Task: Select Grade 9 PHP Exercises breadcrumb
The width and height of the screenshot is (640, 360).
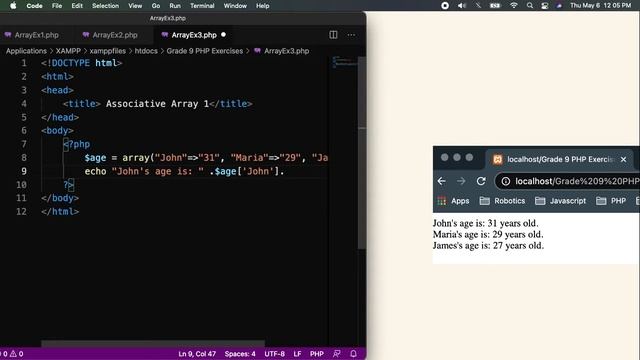Action: point(204,51)
